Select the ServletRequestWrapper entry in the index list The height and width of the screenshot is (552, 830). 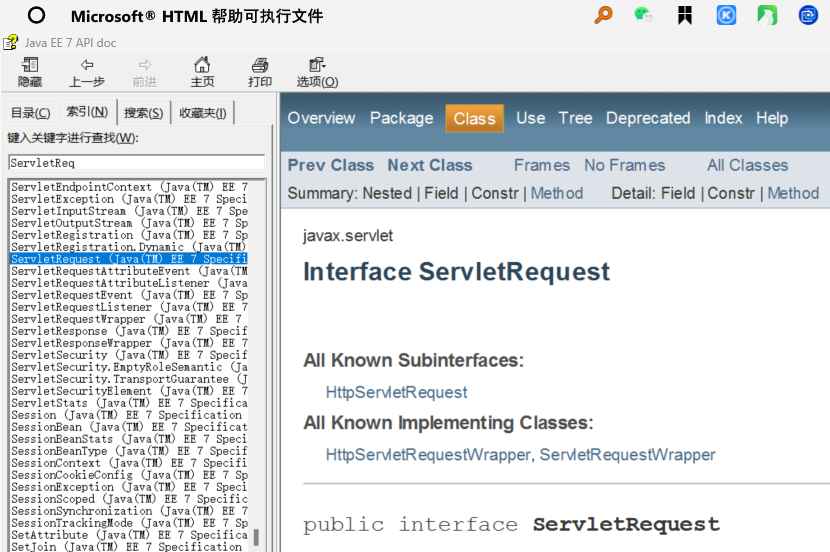pyautogui.click(x=129, y=319)
